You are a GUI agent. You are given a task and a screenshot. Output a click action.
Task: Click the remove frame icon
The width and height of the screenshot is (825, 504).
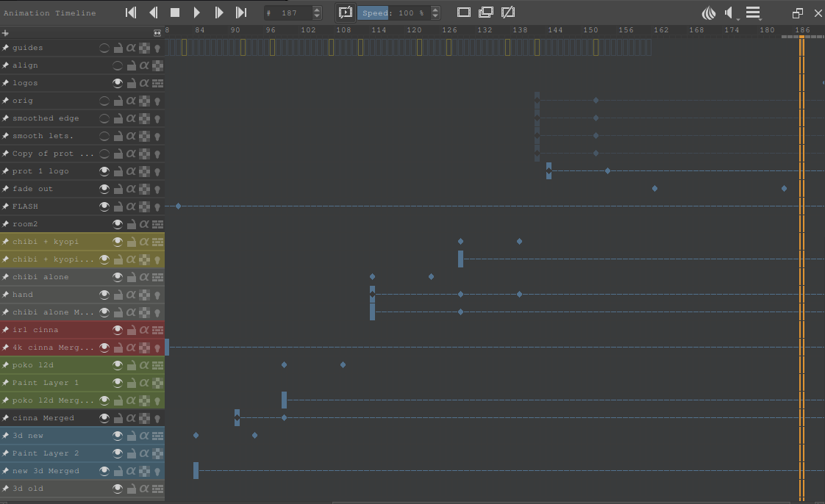click(508, 12)
